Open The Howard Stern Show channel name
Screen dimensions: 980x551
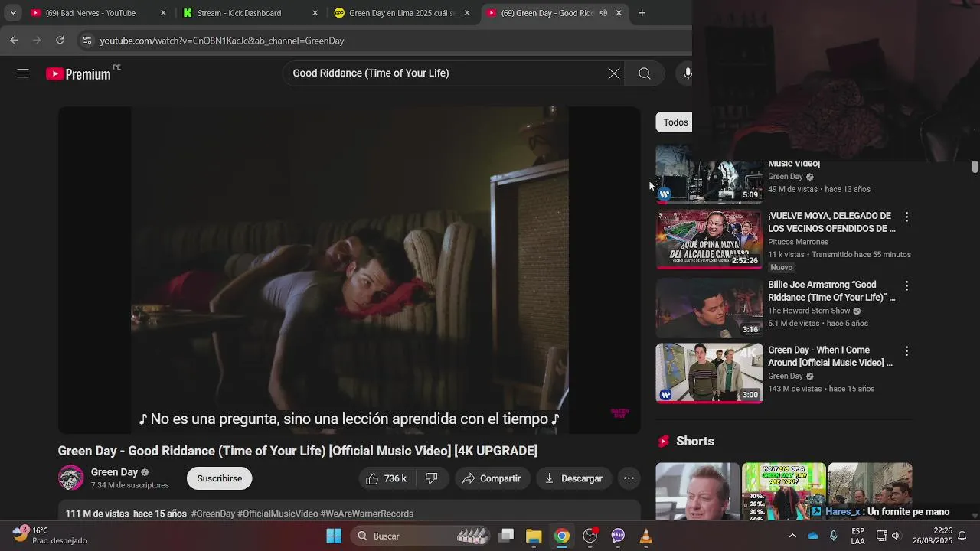pos(809,311)
